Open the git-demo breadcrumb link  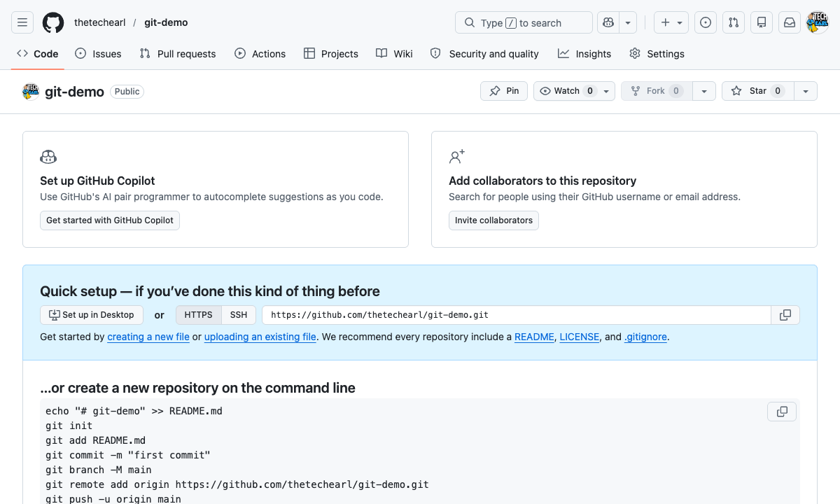coord(166,22)
